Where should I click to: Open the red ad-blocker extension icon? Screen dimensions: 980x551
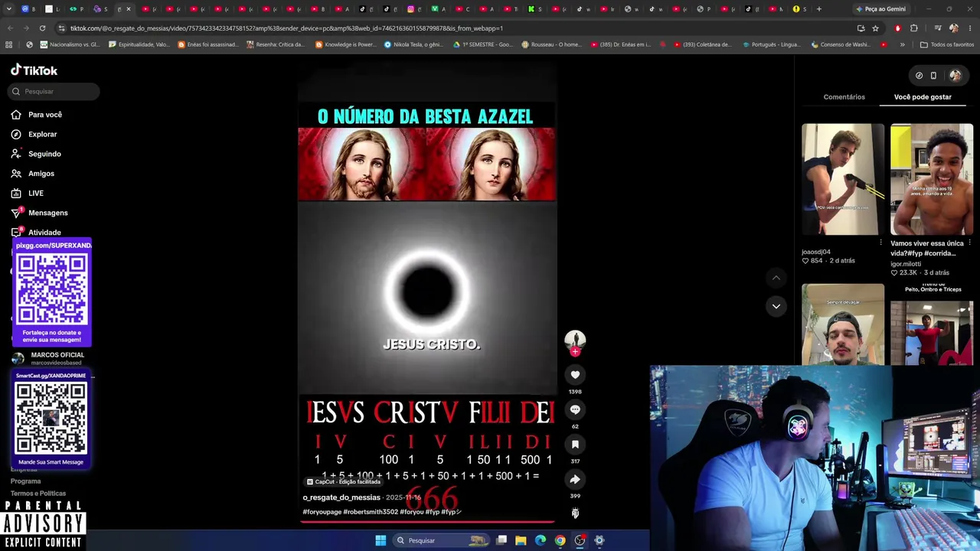[x=897, y=28]
